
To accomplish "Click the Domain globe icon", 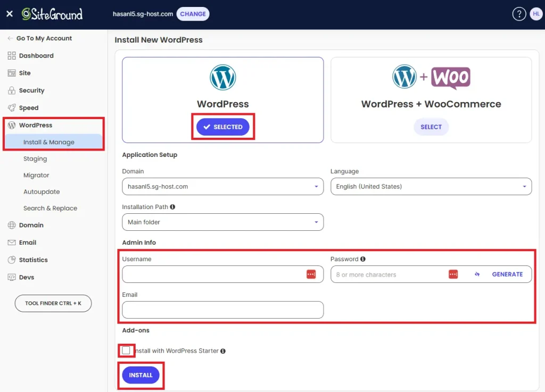I will (x=12, y=225).
